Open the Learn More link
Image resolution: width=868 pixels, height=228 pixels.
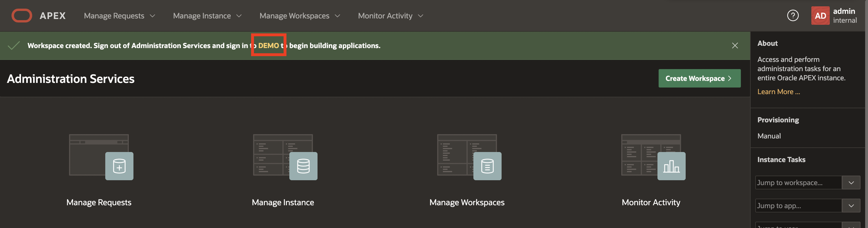point(778,92)
